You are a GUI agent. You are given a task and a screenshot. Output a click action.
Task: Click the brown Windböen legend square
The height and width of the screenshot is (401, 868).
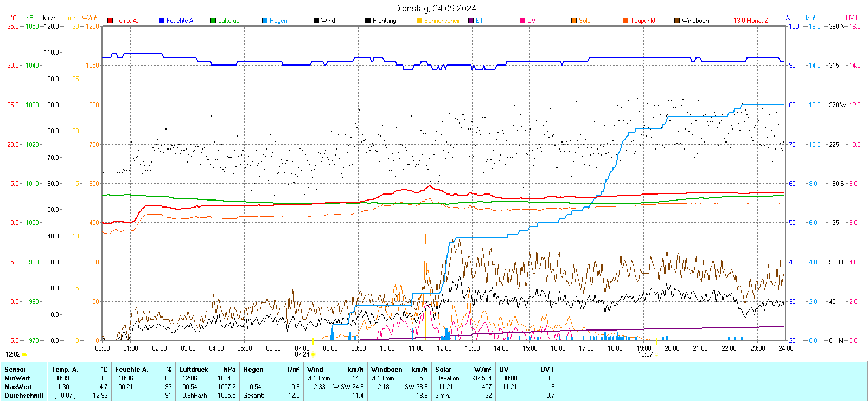pyautogui.click(x=677, y=21)
